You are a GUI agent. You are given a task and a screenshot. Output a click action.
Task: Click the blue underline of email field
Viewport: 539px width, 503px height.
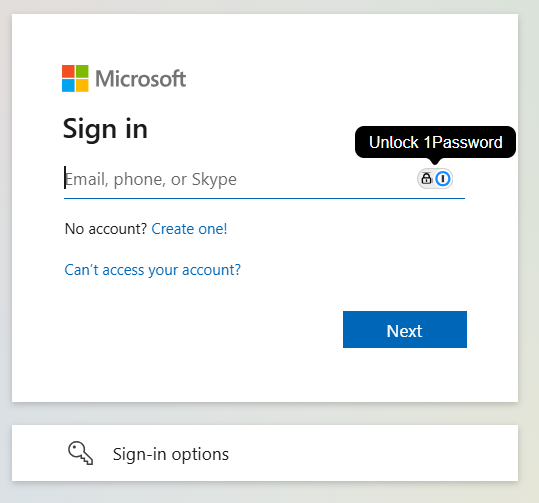(x=264, y=198)
